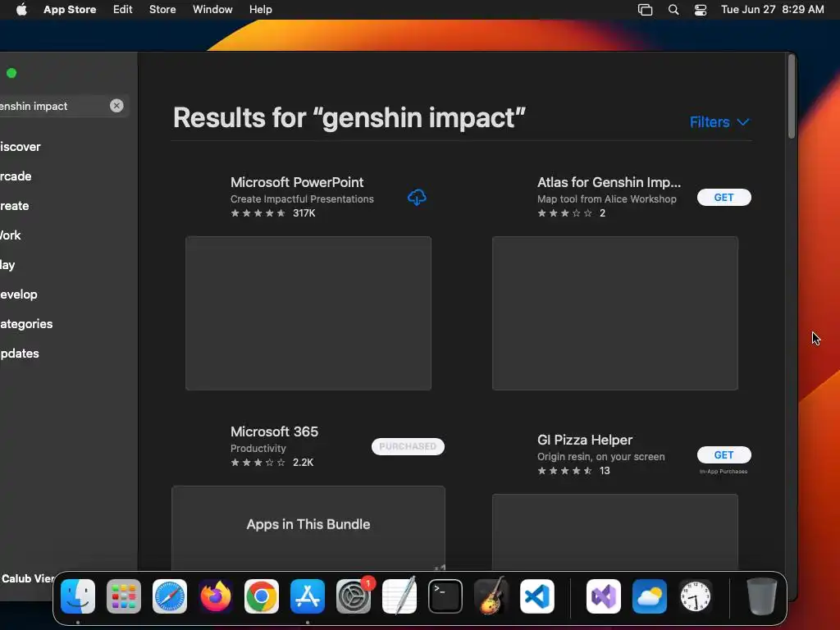View Atlas for Genshin Impact screenshot preview
This screenshot has height=630, width=840.
[x=615, y=313]
